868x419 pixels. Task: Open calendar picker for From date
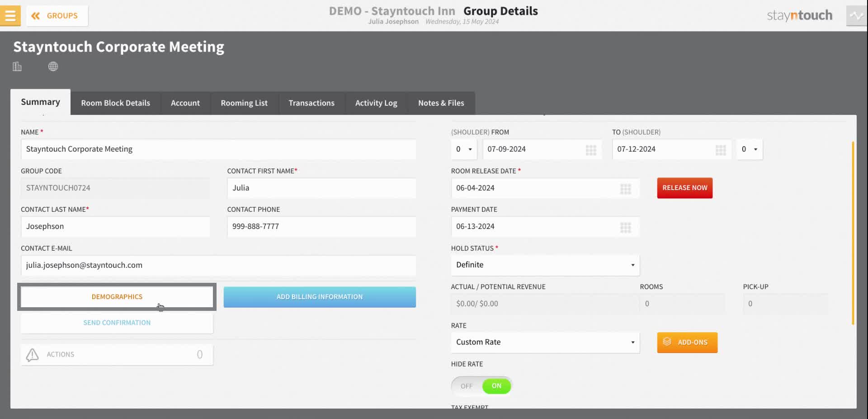(x=591, y=150)
